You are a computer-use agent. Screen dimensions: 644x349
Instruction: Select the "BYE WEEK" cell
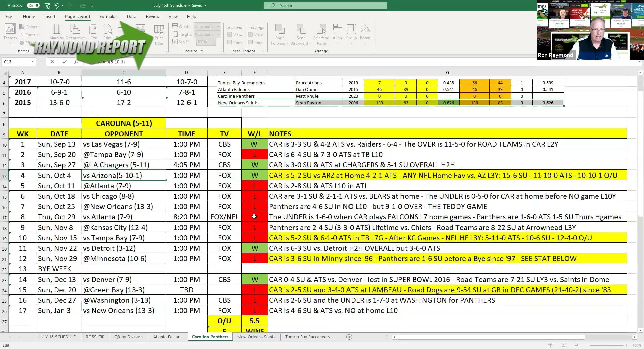(x=59, y=269)
